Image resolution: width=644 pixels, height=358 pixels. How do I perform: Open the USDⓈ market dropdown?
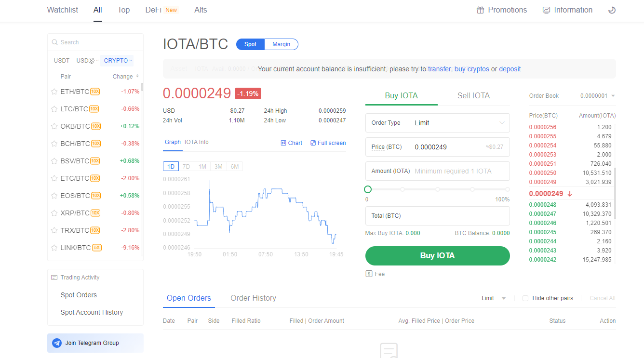(87, 61)
